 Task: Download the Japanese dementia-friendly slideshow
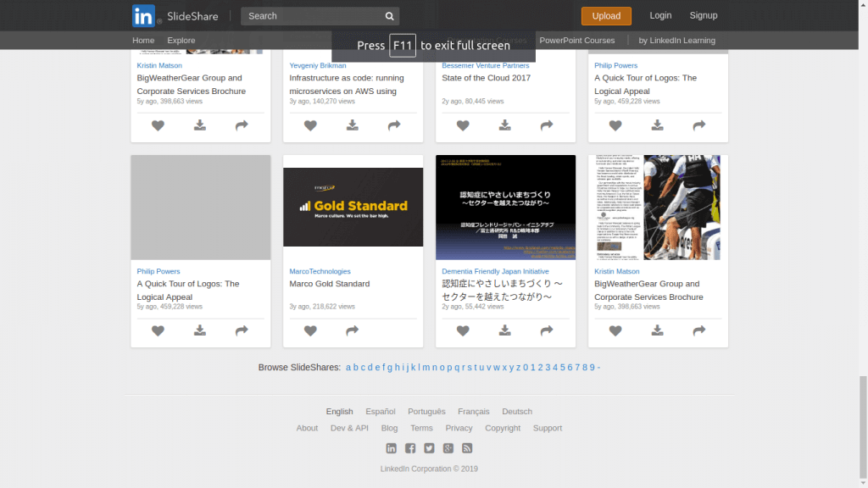click(x=504, y=331)
